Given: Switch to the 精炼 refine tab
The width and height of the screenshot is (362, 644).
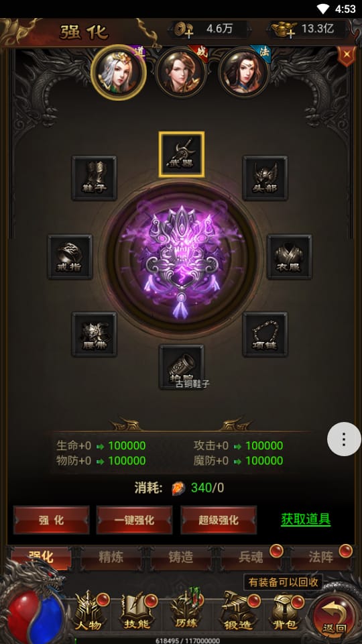Looking at the screenshot, I should tap(111, 557).
